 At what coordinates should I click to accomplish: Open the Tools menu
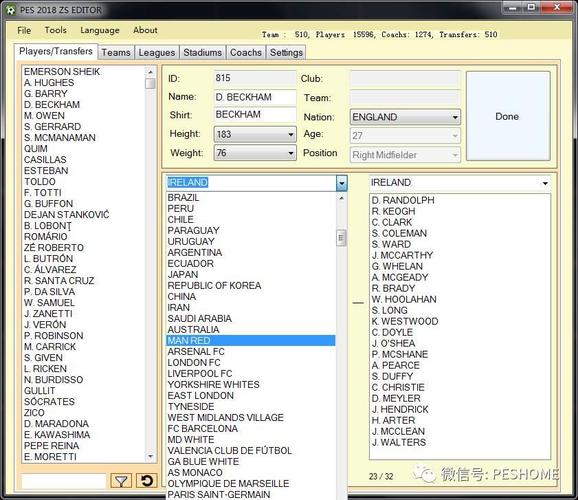(56, 30)
